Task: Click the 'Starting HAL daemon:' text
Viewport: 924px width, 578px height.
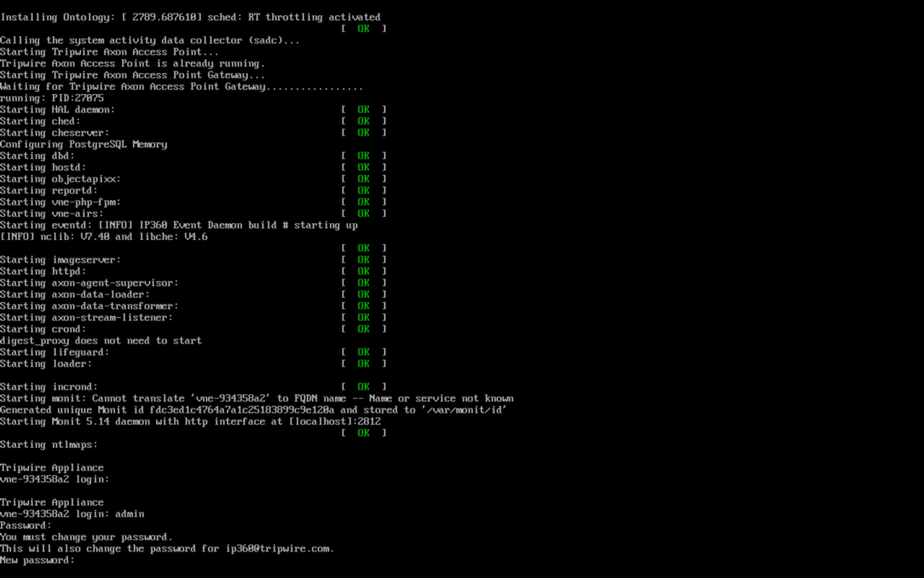Action: (57, 110)
